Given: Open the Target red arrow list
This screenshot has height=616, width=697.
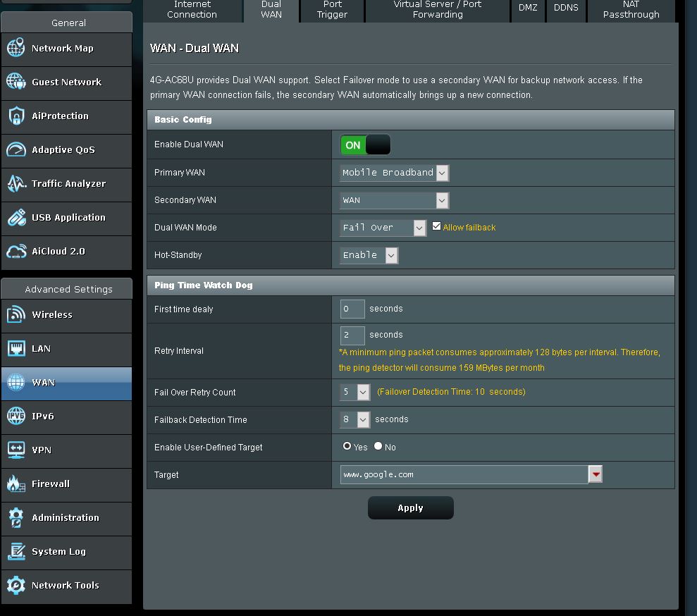Looking at the screenshot, I should pyautogui.click(x=596, y=475).
